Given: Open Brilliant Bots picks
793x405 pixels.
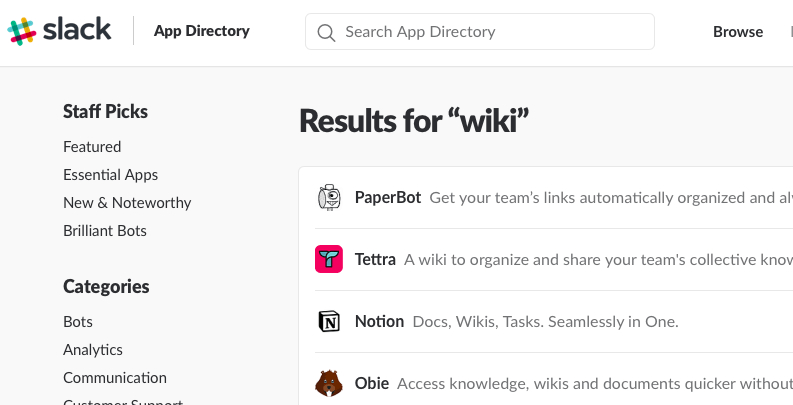Looking at the screenshot, I should pos(105,231).
